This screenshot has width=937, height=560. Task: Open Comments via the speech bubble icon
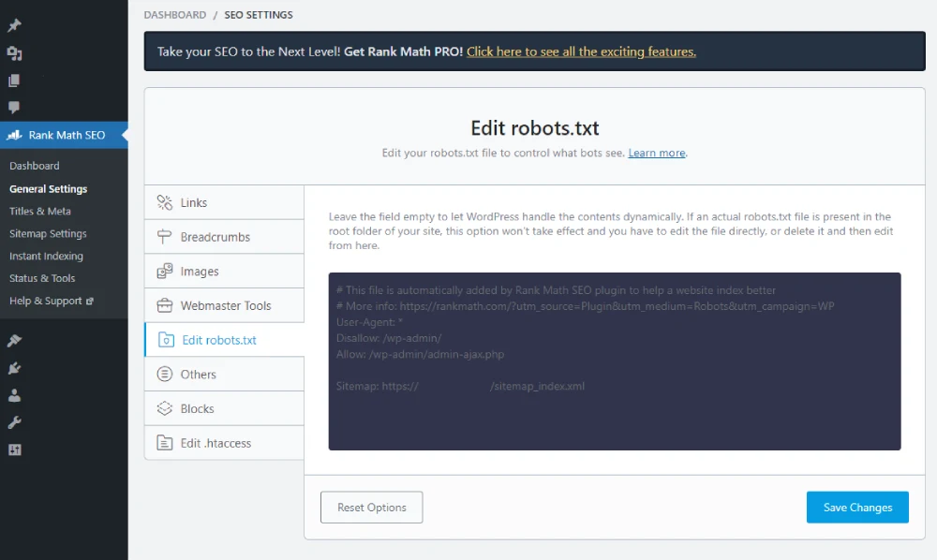click(x=14, y=106)
